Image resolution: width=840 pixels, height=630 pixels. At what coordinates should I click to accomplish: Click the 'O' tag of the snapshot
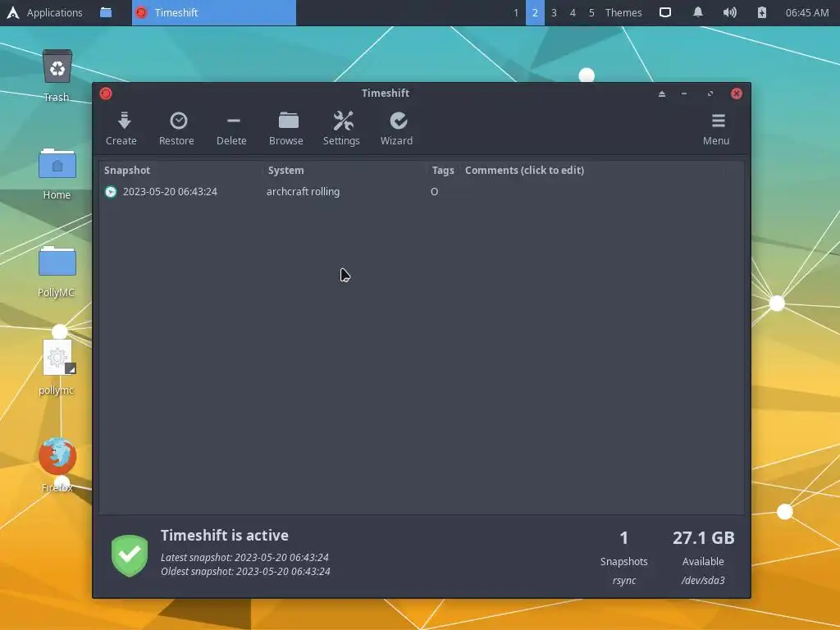coord(435,192)
